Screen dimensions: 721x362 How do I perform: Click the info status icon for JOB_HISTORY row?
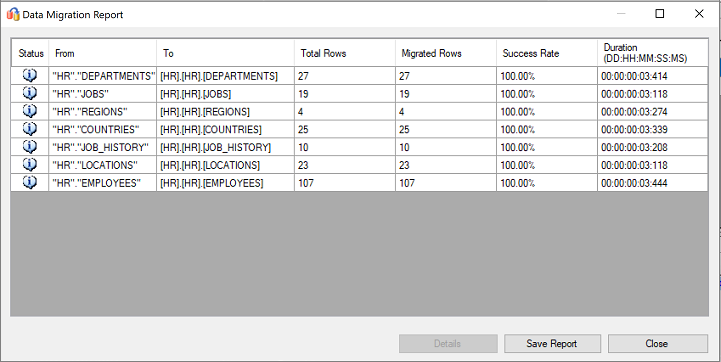click(x=30, y=147)
